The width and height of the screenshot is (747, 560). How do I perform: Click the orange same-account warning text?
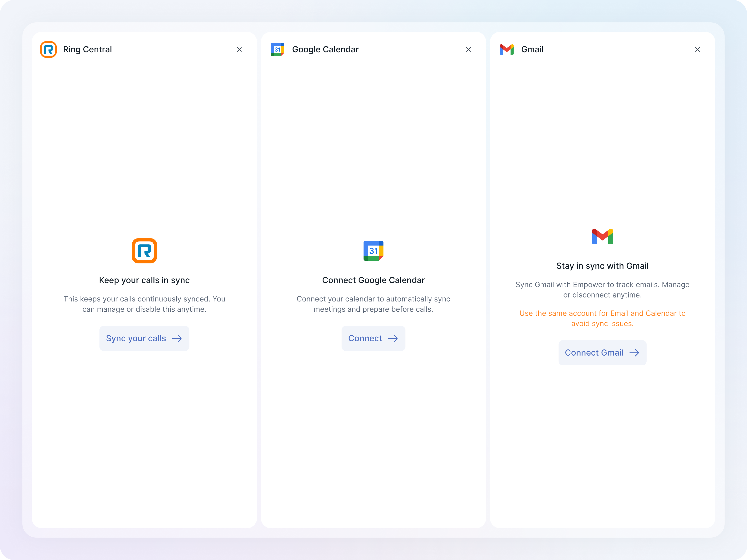pyautogui.click(x=602, y=318)
